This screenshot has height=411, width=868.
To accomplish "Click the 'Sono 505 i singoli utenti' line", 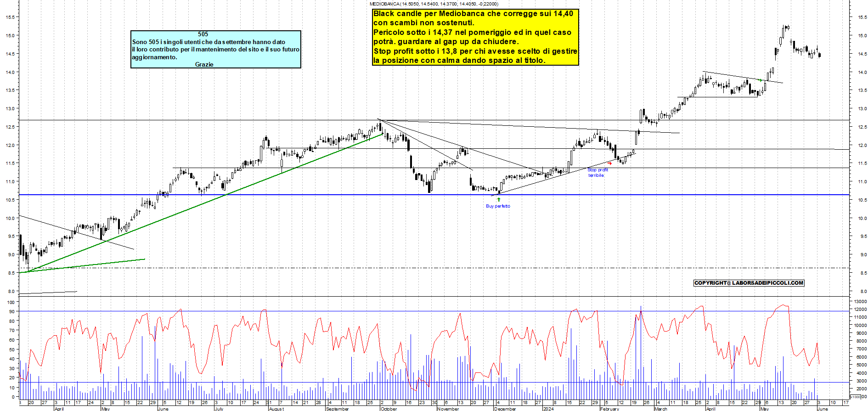I will tap(209, 42).
